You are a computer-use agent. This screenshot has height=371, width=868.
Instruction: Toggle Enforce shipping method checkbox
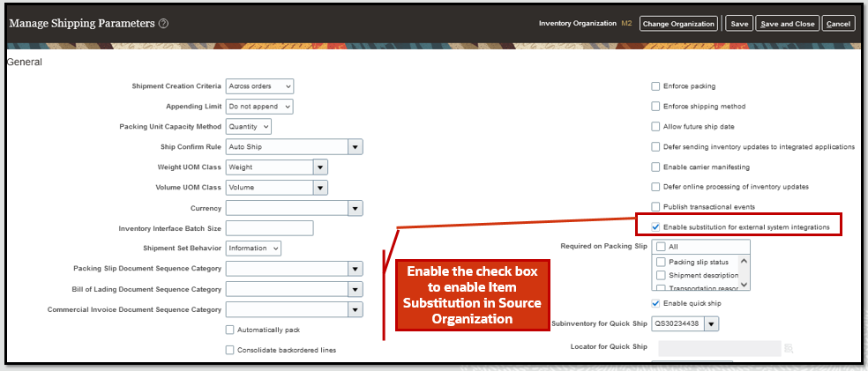[656, 106]
